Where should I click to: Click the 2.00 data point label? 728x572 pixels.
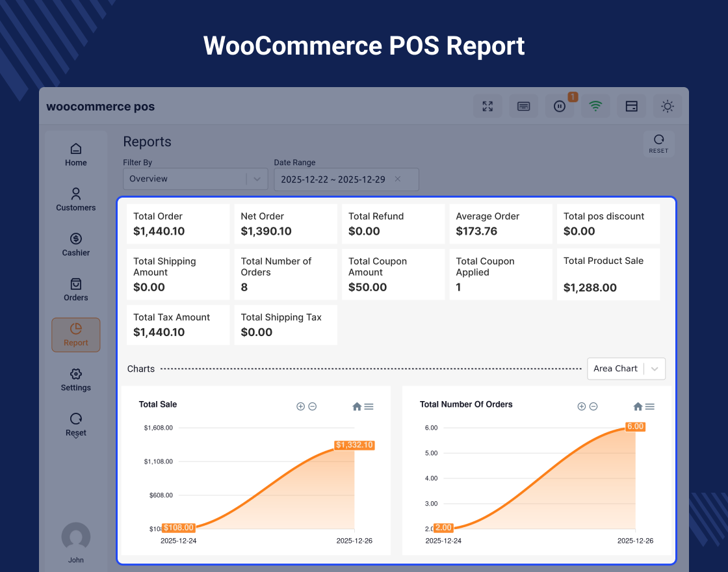(443, 527)
